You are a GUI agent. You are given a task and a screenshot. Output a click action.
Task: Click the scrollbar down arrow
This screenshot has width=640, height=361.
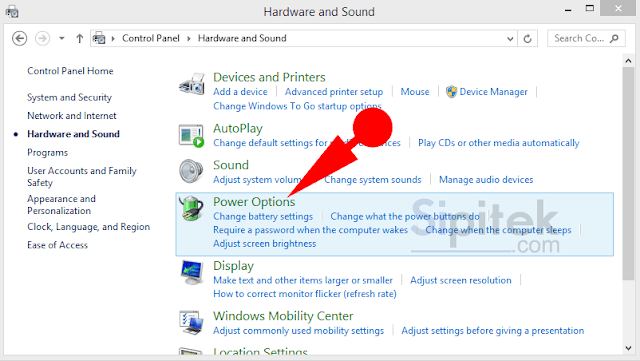pyautogui.click(x=628, y=348)
